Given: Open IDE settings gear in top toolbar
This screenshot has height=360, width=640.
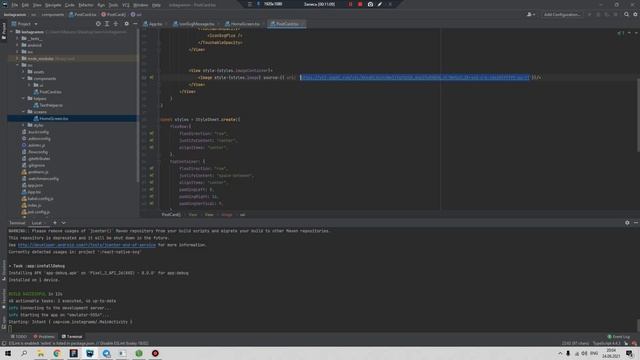Looking at the screenshot, I should 636,14.
